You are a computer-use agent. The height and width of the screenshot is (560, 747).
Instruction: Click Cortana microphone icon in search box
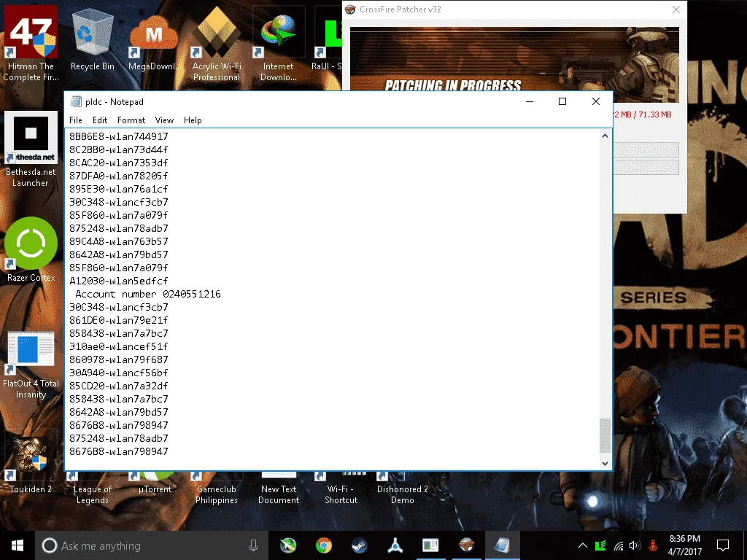[253, 545]
